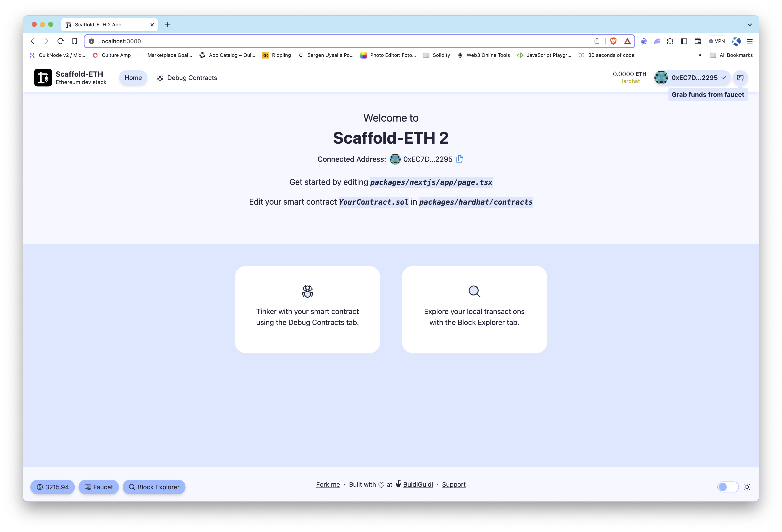Open the BuidlGuidl link
This screenshot has height=532, width=782.
[x=418, y=484]
